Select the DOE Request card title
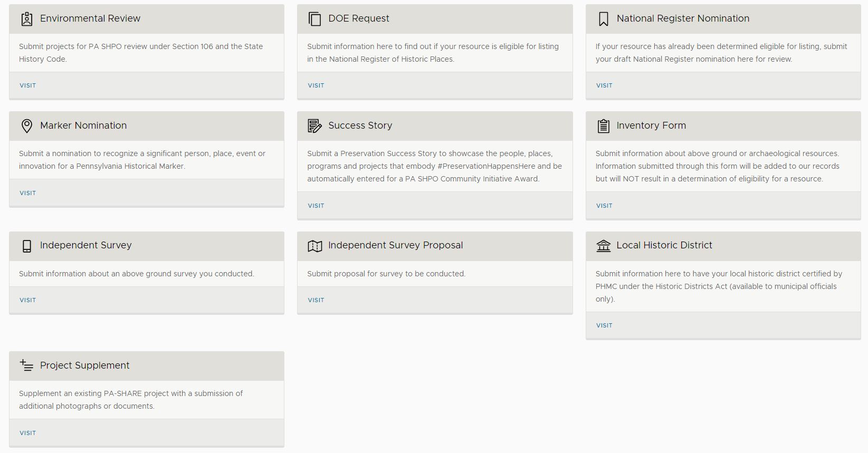 coord(359,18)
